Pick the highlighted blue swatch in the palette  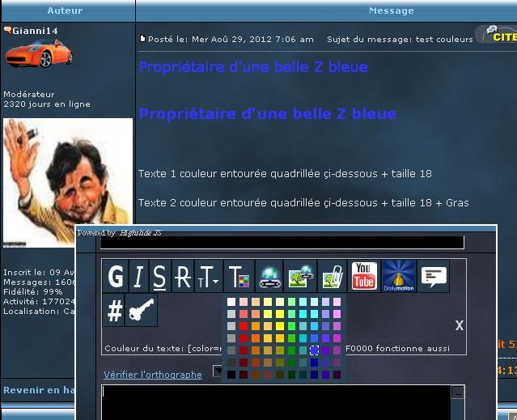pyautogui.click(x=315, y=350)
